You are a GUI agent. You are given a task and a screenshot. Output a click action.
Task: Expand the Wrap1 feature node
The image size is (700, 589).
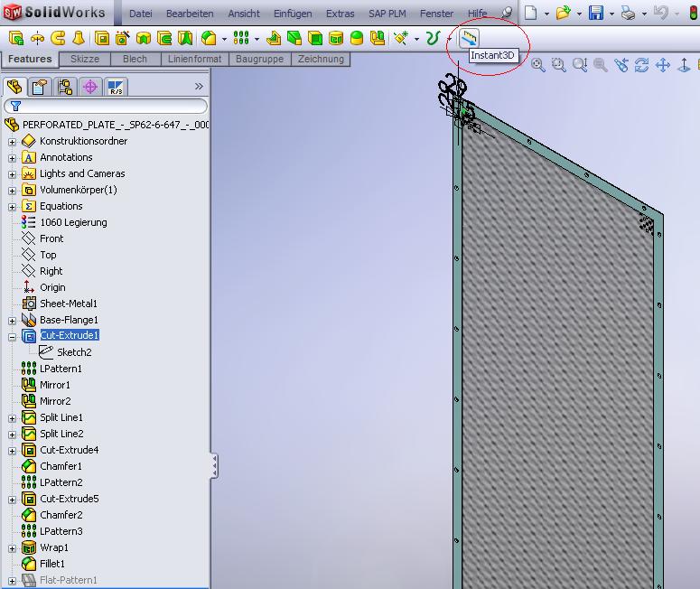coord(12,547)
